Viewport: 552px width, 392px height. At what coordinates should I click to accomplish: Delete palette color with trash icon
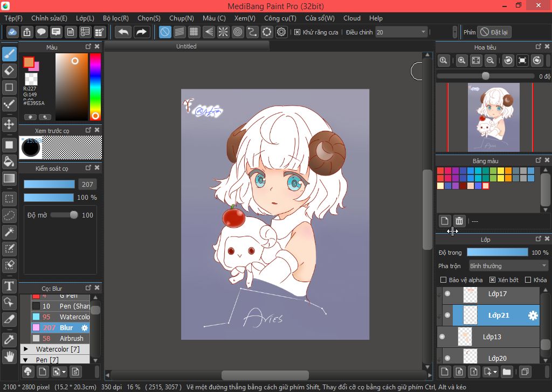pyautogui.click(x=459, y=221)
